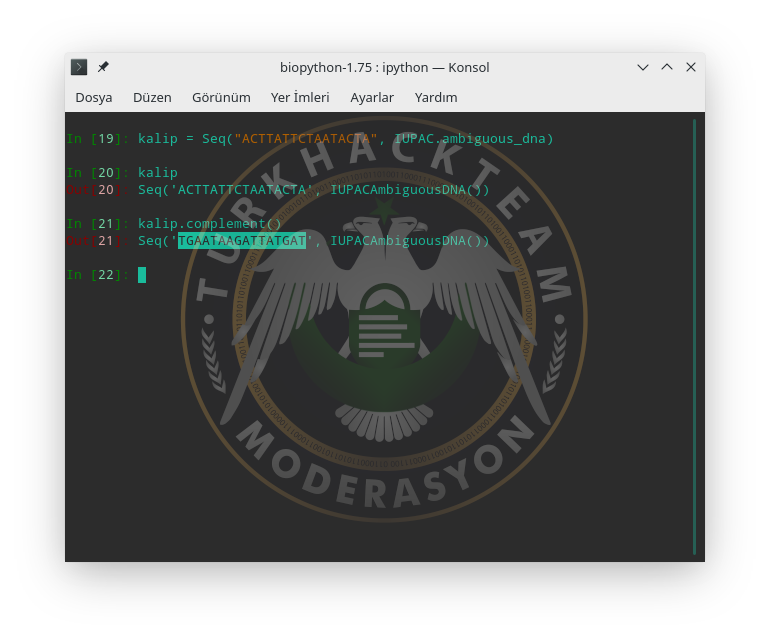This screenshot has height=639, width=770.
Task: Click the highlighted TGAATAAGATTATGAT sequence
Action: coord(242,241)
